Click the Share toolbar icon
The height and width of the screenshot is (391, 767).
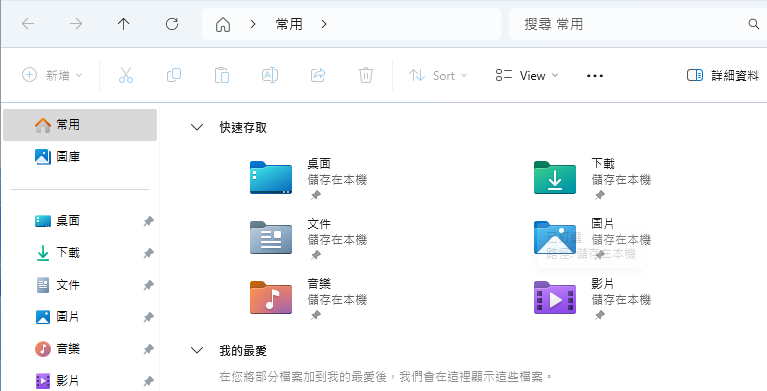[318, 75]
